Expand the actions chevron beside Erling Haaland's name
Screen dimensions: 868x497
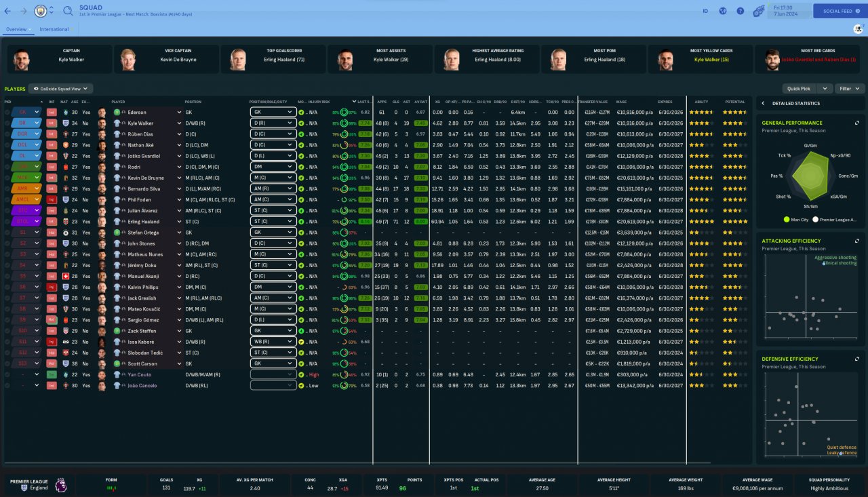pos(180,221)
